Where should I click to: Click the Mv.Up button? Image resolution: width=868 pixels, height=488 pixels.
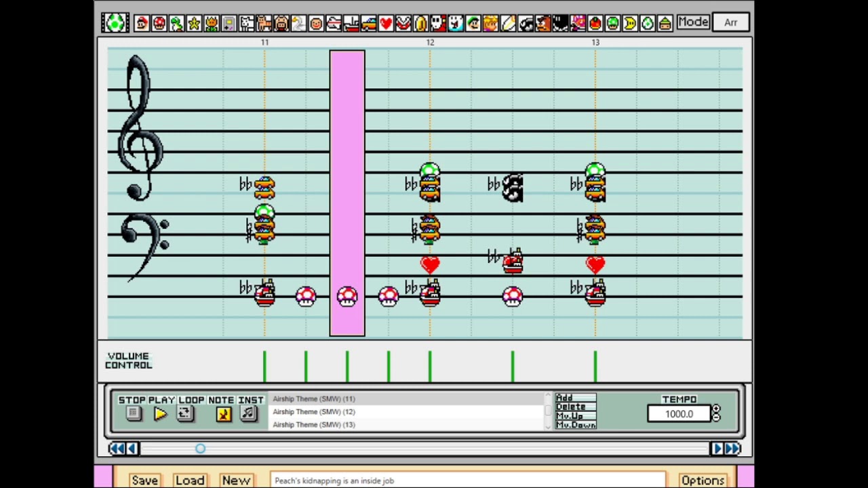tap(575, 415)
